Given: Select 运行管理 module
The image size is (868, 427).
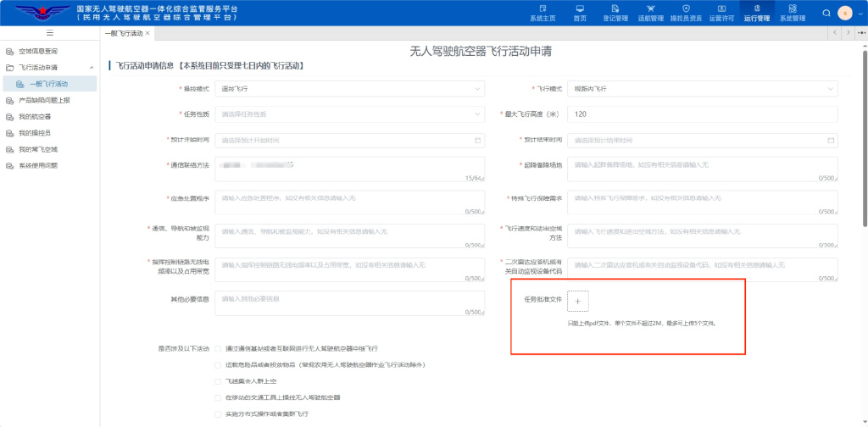Looking at the screenshot, I should (757, 13).
